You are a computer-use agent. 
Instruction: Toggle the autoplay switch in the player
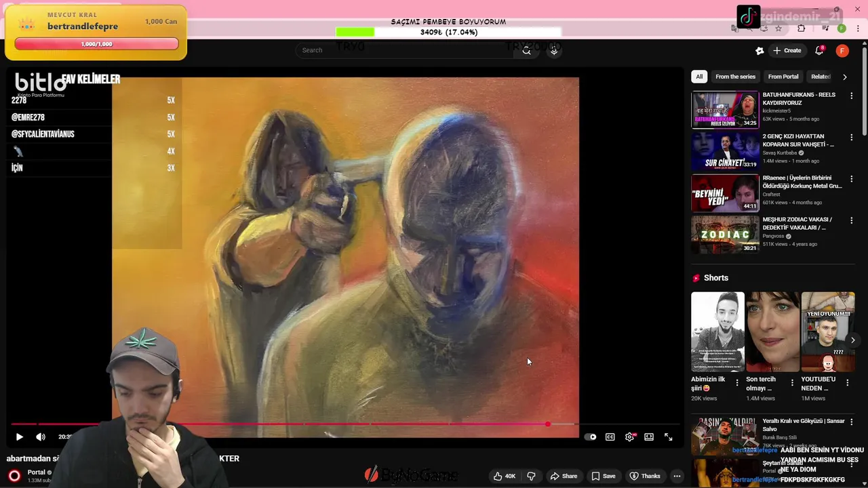[591, 437]
